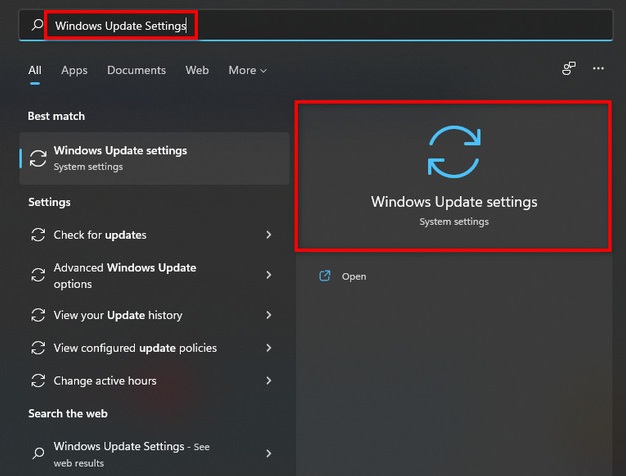This screenshot has width=626, height=476.
Task: Click the magnifier icon next to web result
Action: 38,453
